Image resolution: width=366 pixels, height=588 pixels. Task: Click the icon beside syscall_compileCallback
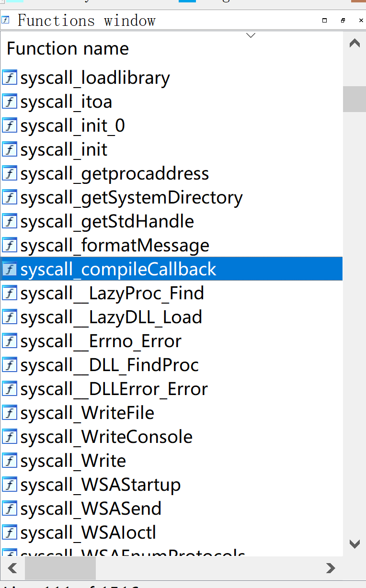coord(10,269)
